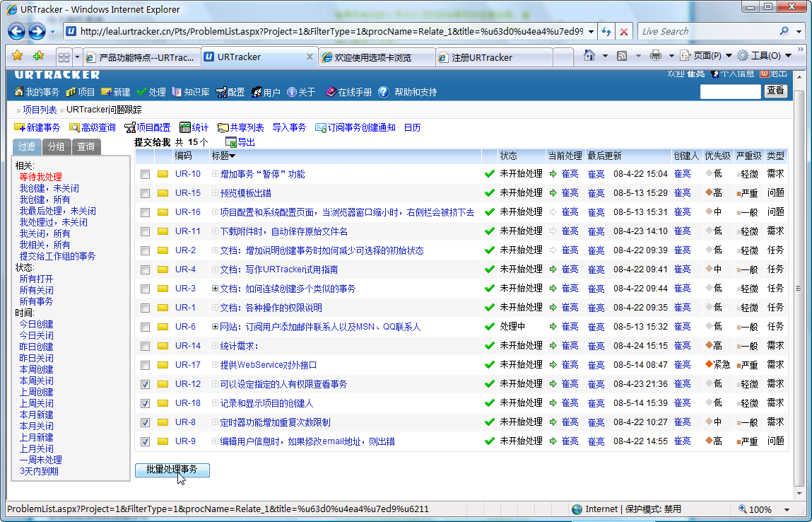Open 在线手册 in the navigation bar
Viewport: 812px width, 522px height.
(348, 92)
